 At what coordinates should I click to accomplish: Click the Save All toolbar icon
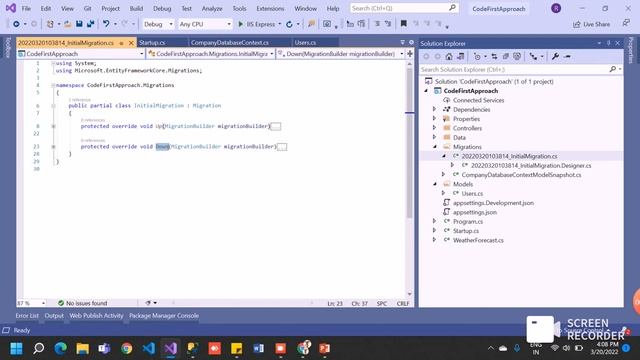[x=90, y=24]
